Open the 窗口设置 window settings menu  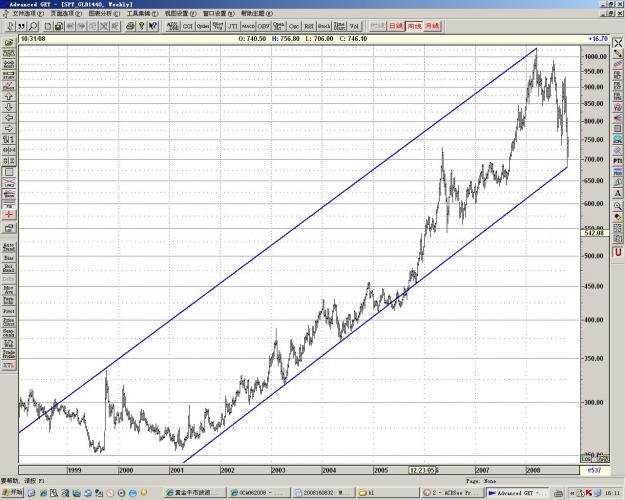coord(219,13)
